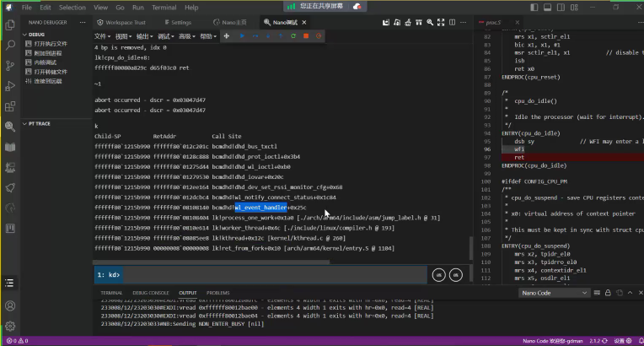This screenshot has height=346, width=644.
Task: Switch to the Nano主页 tab
Action: [230, 23]
